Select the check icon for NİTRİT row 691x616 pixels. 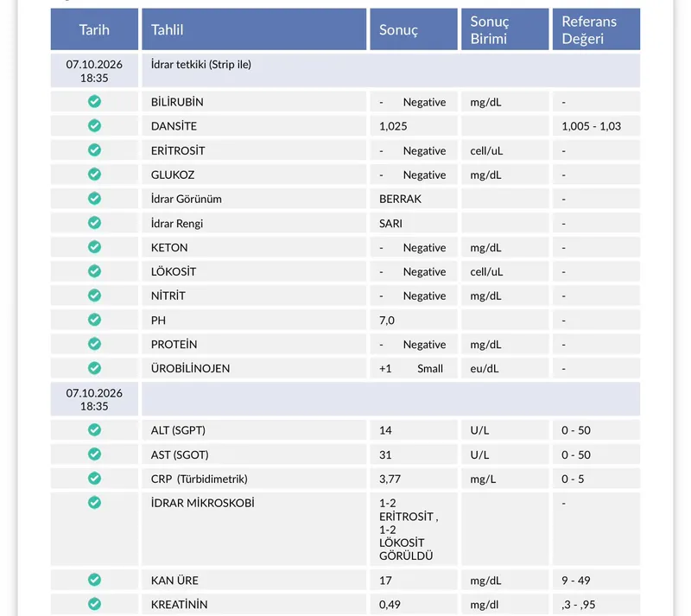(94, 295)
